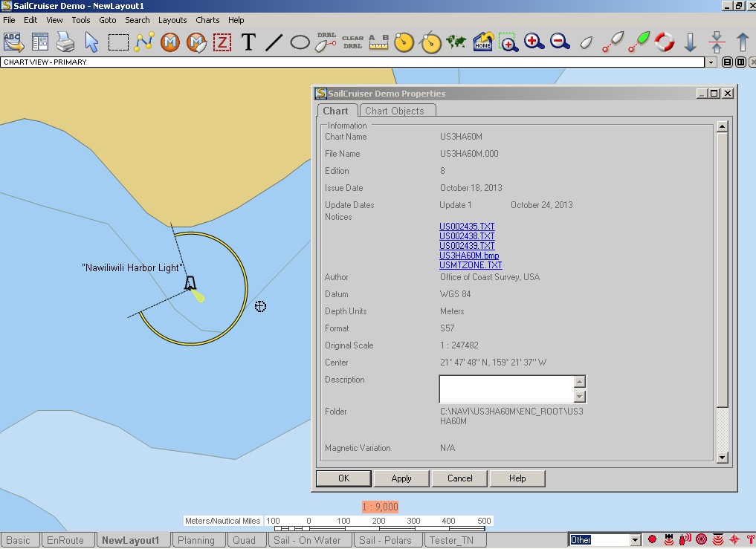The image size is (756, 549).
Task: Split chart view horizontally with pane button
Action: click(728, 62)
